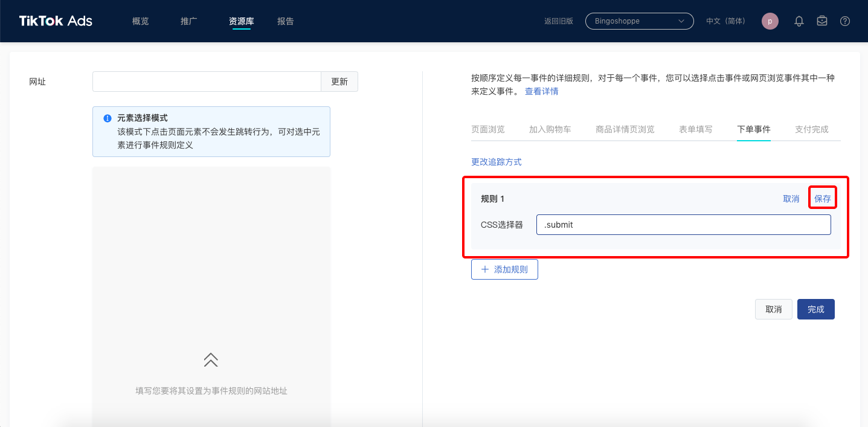Click the TikTok Ads logo
This screenshot has height=427, width=868.
[x=56, y=21]
